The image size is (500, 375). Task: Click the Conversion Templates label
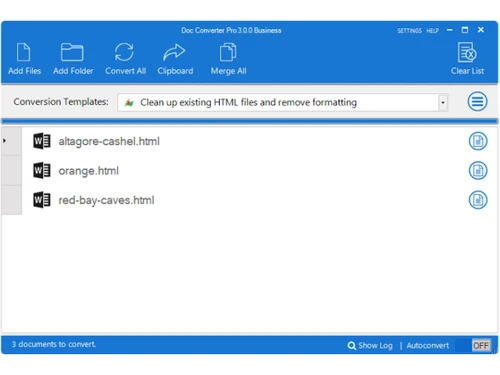click(x=61, y=102)
